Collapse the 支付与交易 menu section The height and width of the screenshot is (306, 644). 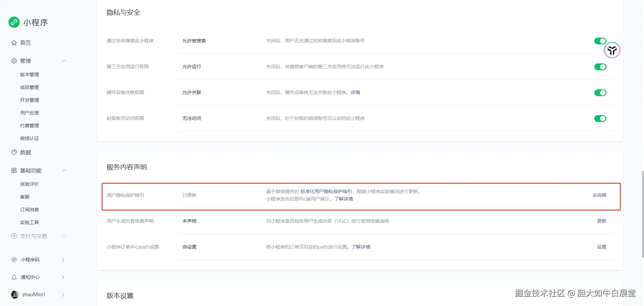(x=64, y=236)
